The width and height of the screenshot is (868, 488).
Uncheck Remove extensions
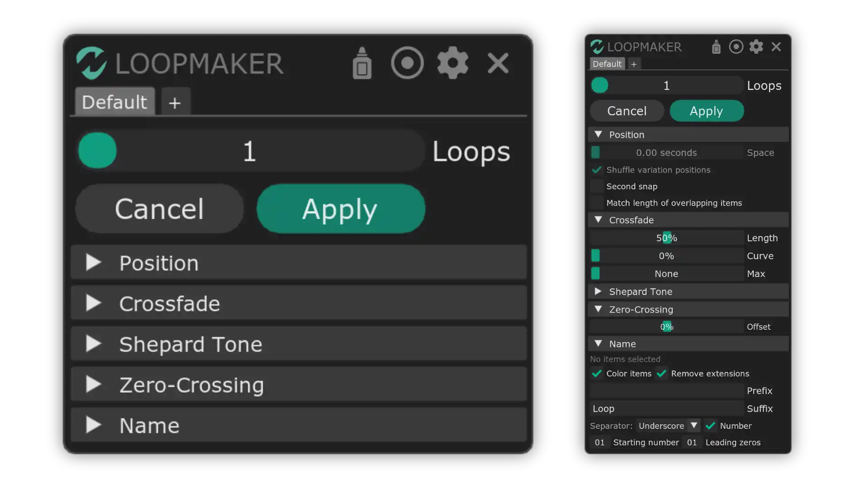662,374
